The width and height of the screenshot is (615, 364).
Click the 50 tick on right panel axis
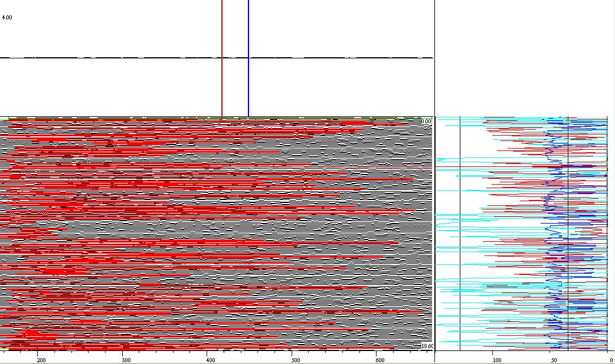[553, 360]
